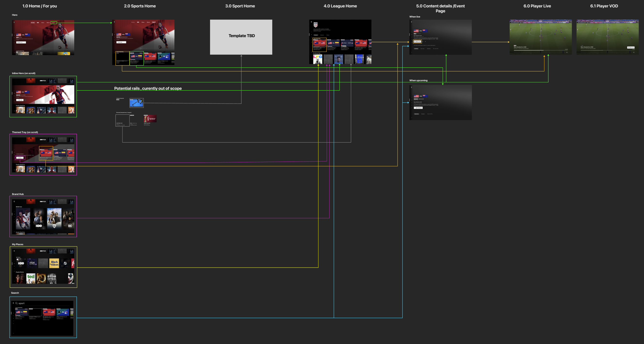This screenshot has height=344, width=644.
Task: Select the 6.0 Player Live frame
Action: 540,37
